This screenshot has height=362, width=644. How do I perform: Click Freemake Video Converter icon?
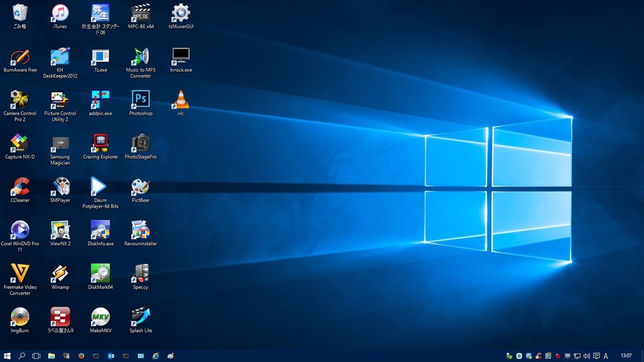[x=20, y=280]
